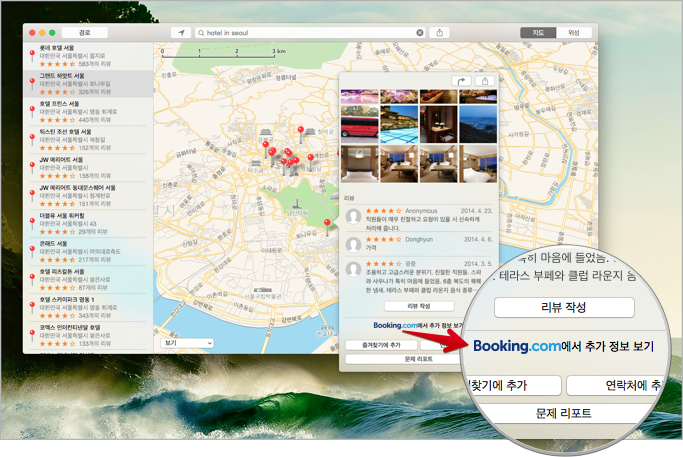Clear the 'hotel in seoul' search text
Screen dimensions: 683x457
(419, 33)
